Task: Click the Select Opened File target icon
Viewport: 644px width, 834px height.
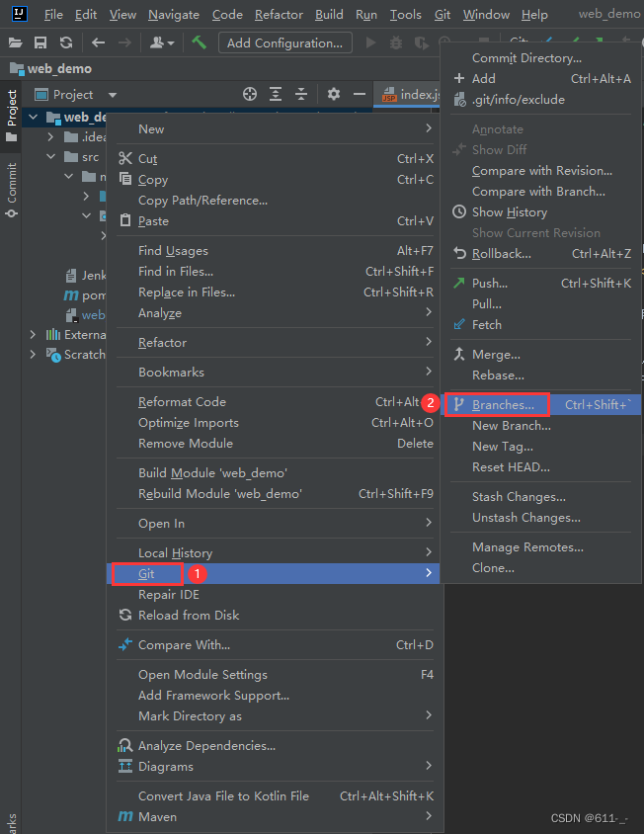Action: 250,94
